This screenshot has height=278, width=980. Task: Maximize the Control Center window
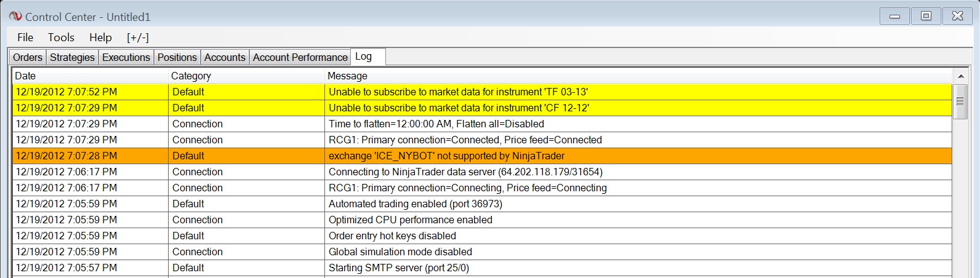pos(926,17)
